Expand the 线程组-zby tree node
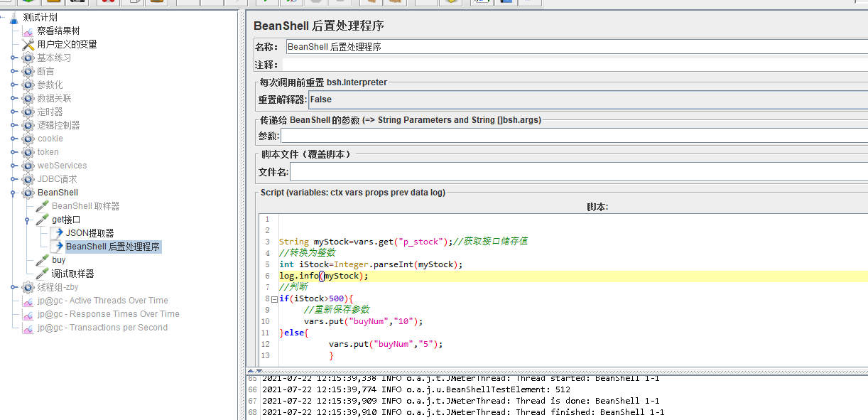The width and height of the screenshot is (868, 420). tap(13, 287)
